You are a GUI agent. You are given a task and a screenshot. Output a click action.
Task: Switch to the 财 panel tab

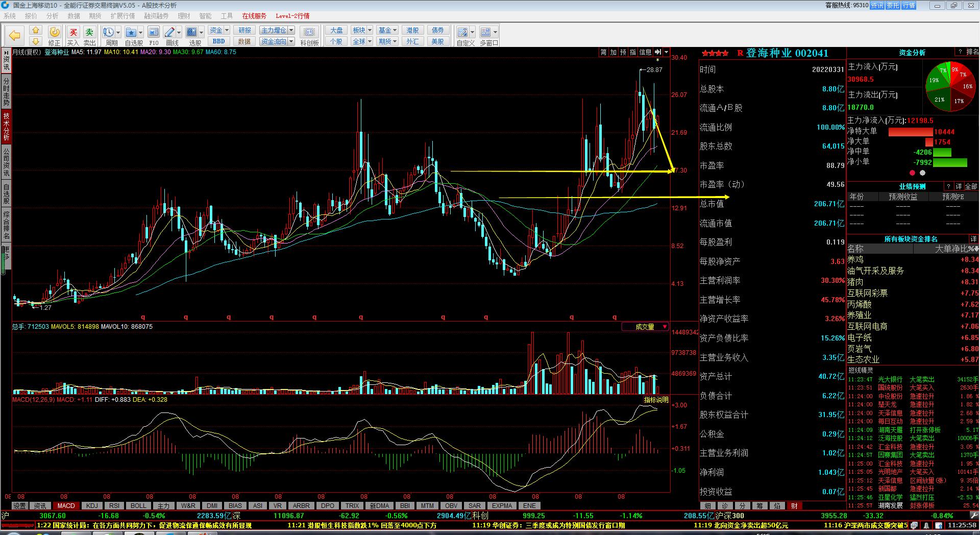[794, 506]
